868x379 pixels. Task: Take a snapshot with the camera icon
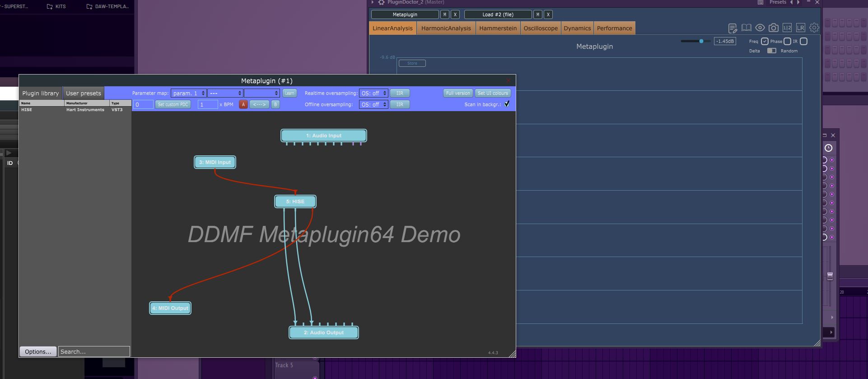773,28
